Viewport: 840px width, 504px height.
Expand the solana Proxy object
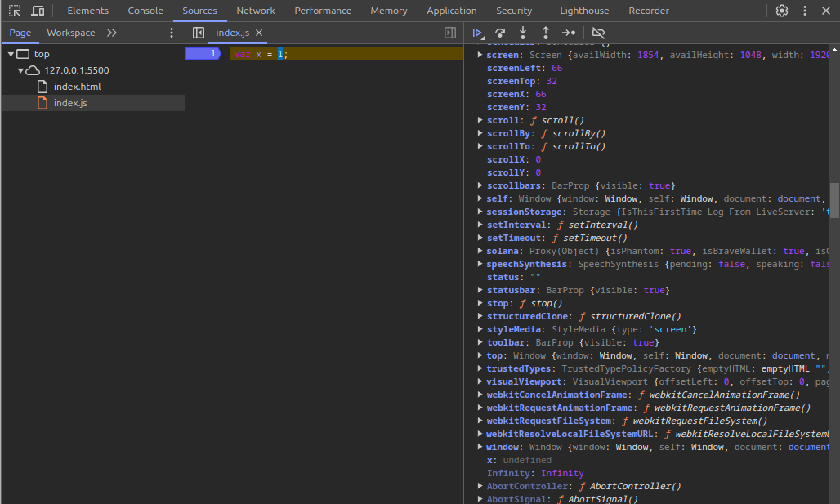(480, 251)
